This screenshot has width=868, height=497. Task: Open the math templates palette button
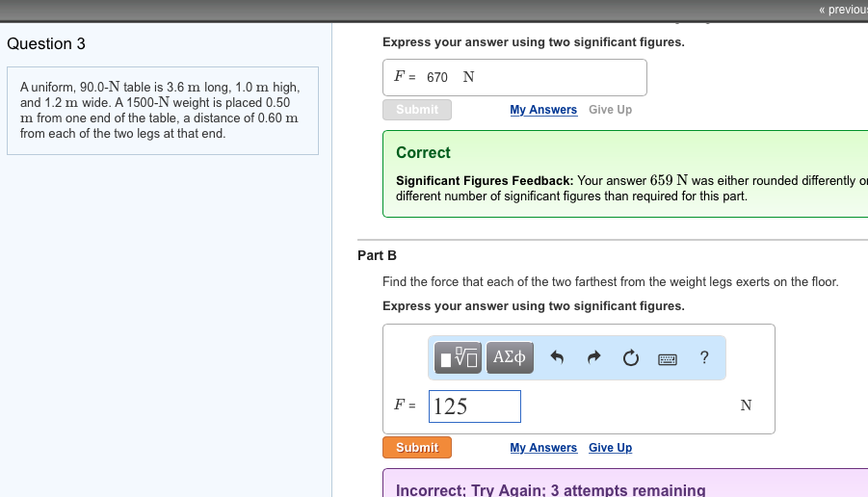tap(459, 358)
